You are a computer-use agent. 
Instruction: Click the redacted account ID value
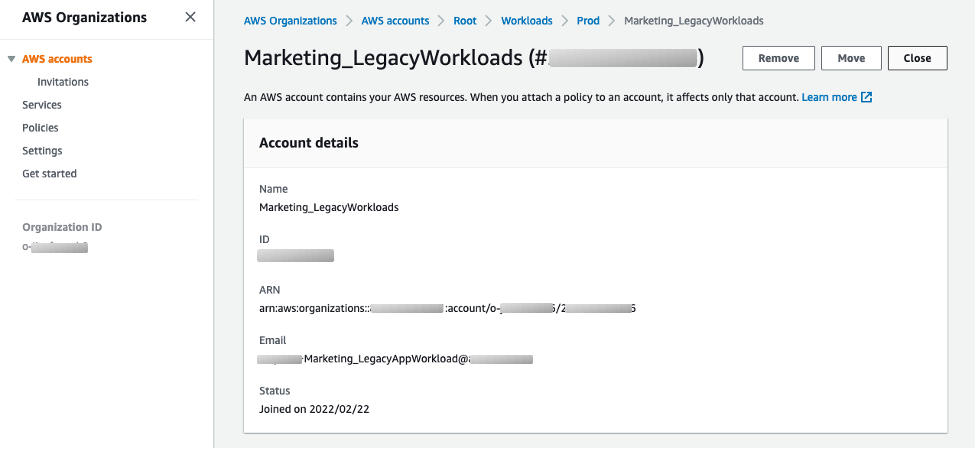pyautogui.click(x=295, y=255)
